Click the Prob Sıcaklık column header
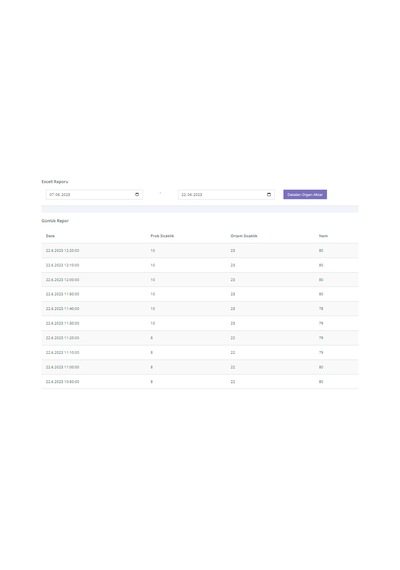Image resolution: width=400 pixels, height=570 pixels. click(162, 236)
